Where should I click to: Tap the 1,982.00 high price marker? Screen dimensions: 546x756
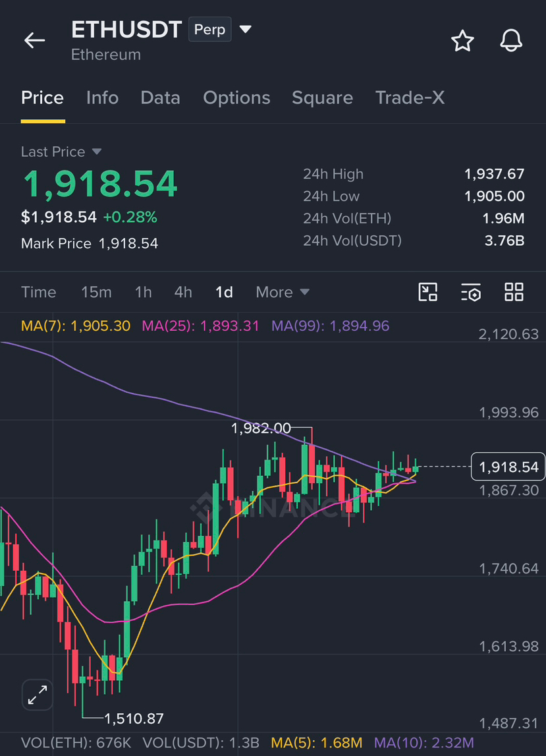point(261,428)
